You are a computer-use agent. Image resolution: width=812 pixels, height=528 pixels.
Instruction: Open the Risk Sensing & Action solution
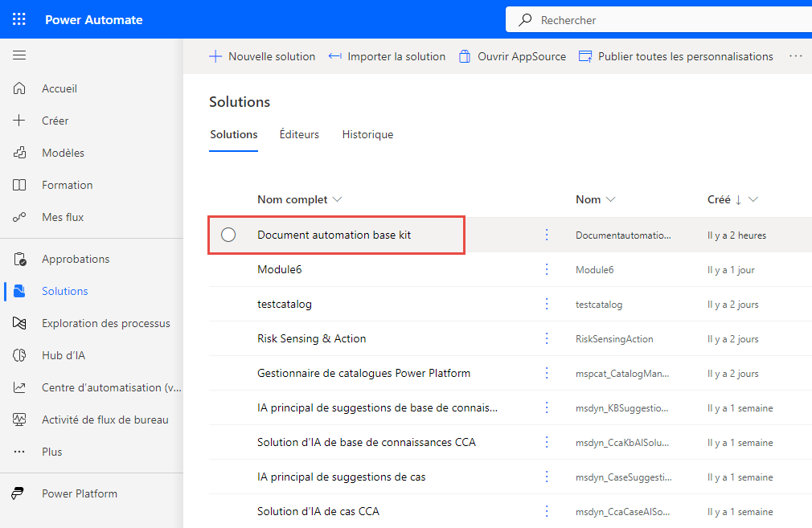tap(312, 338)
